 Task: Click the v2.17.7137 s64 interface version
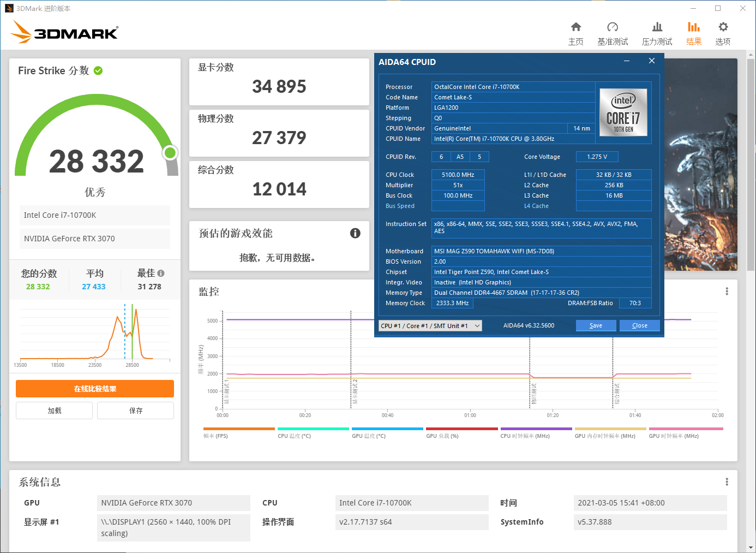coord(412,522)
